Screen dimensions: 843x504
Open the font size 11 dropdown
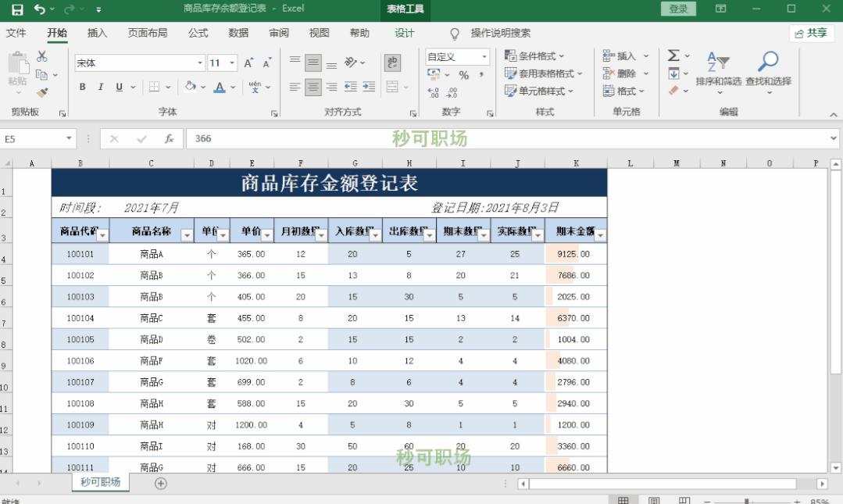click(232, 63)
